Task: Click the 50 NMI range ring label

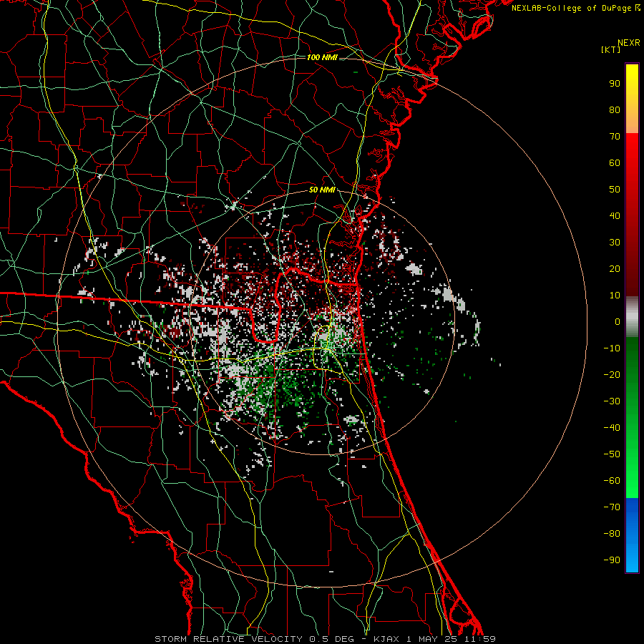Action: [x=322, y=190]
